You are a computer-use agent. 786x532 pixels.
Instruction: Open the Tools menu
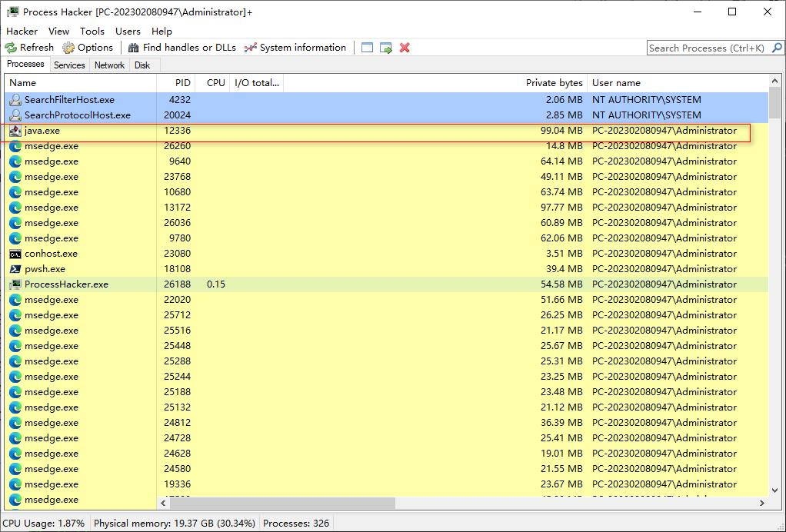tap(92, 31)
